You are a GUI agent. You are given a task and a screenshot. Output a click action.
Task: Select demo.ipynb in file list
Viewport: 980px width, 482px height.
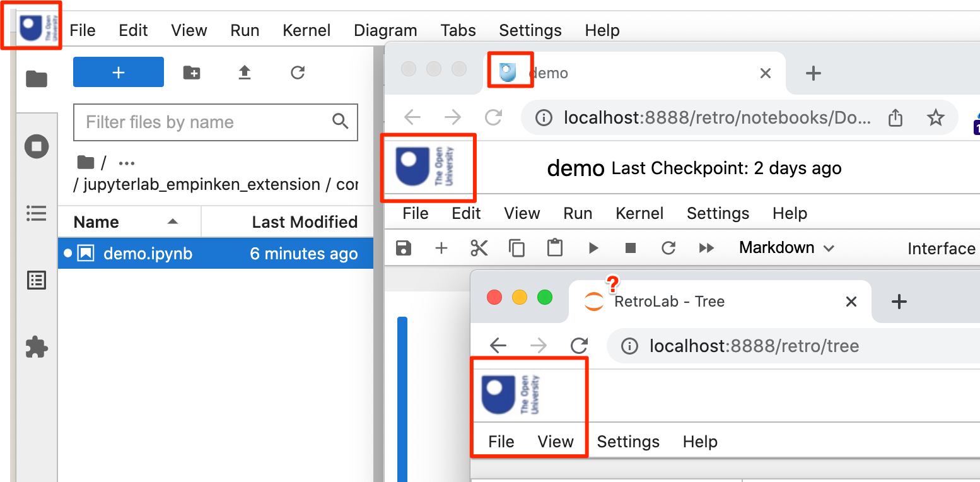tap(216, 254)
